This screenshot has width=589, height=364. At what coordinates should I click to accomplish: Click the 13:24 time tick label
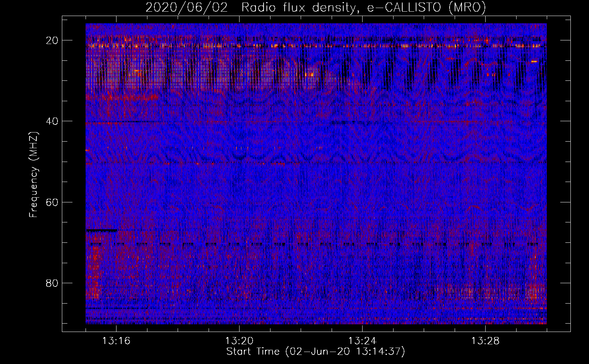coord(362,341)
